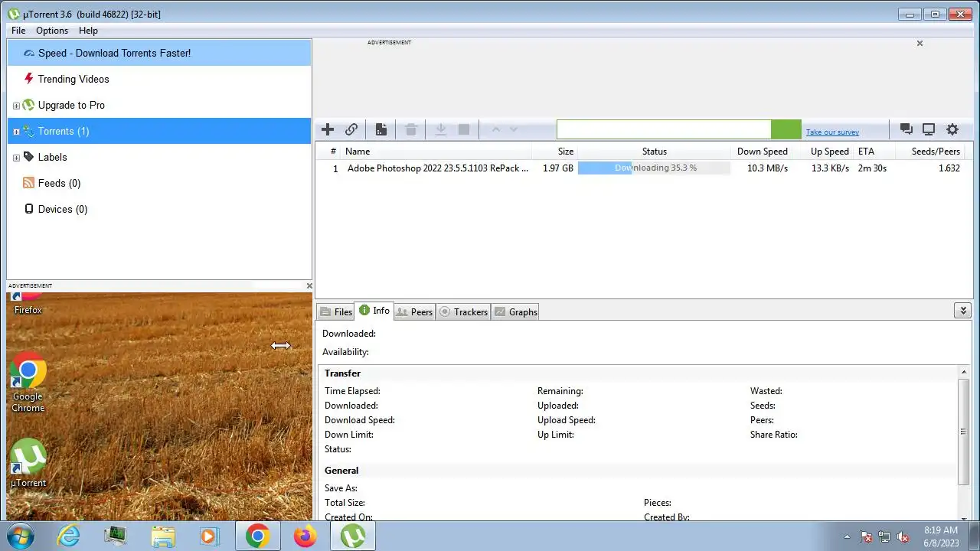Click the Create New Torrent file icon

coord(381,129)
